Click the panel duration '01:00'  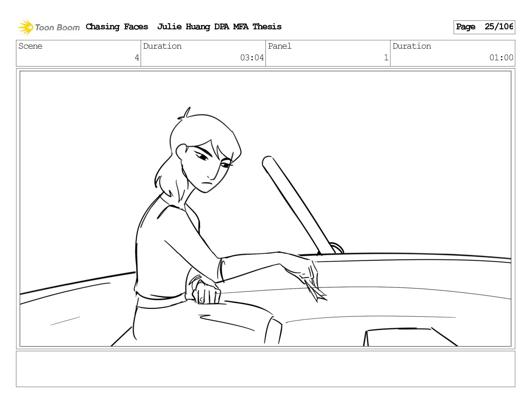501,58
